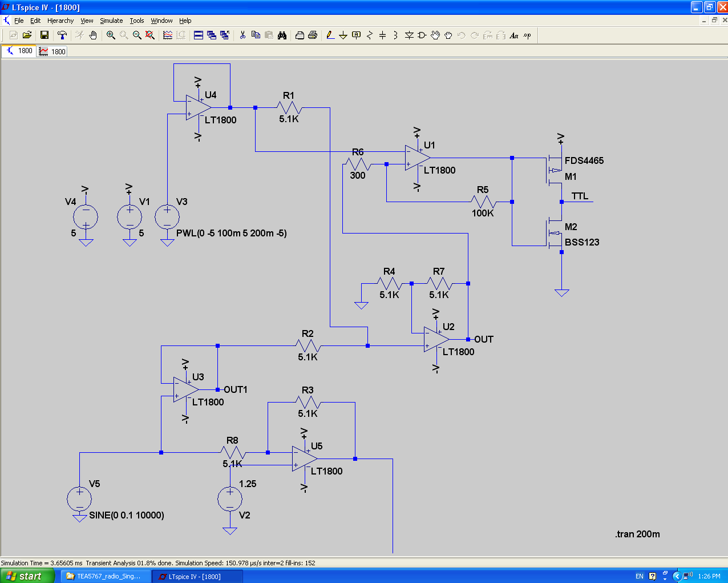Open the View menu
This screenshot has width=728, height=583.
87,21
